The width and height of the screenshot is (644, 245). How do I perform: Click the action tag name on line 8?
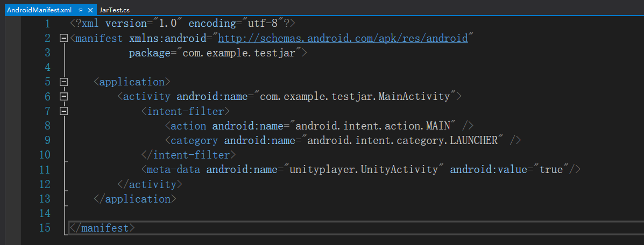point(188,126)
